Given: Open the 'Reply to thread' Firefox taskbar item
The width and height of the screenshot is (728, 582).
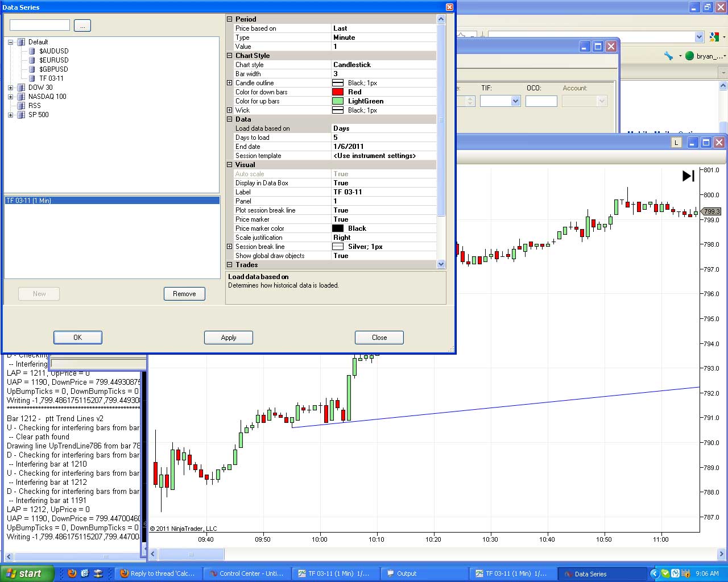Looking at the screenshot, I should pos(158,573).
